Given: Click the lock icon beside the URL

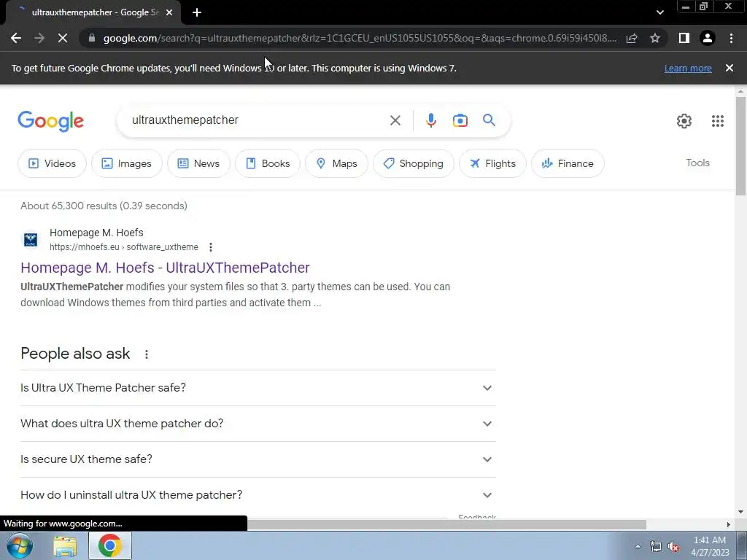Looking at the screenshot, I should coord(92,38).
